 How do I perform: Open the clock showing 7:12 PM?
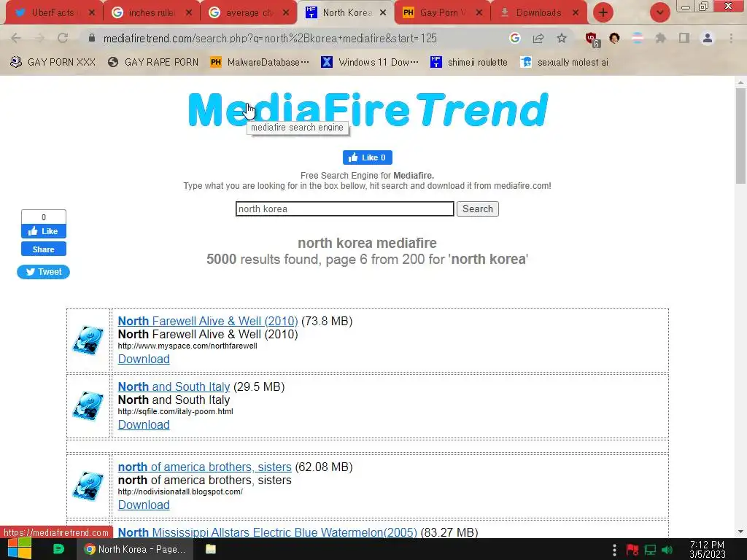(707, 550)
